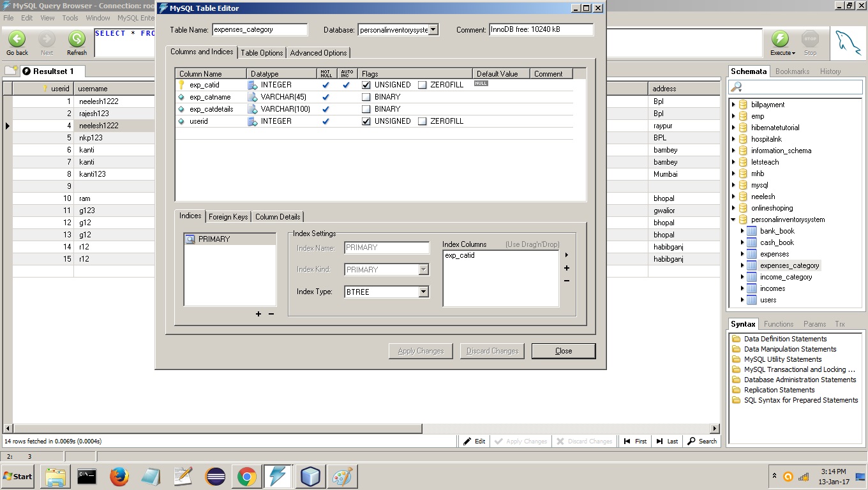868x490 pixels.
Task: Click the Edit button below resultset
Action: point(474,441)
